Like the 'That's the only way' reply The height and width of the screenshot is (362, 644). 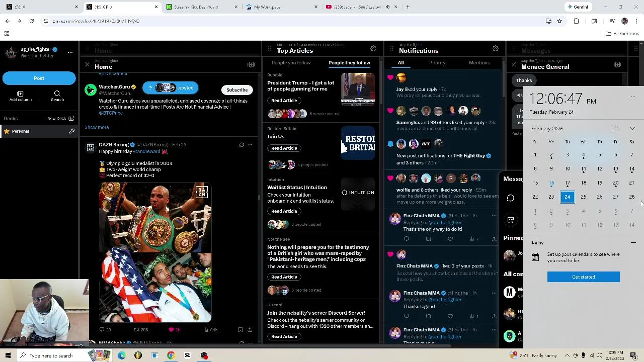pos(450,239)
